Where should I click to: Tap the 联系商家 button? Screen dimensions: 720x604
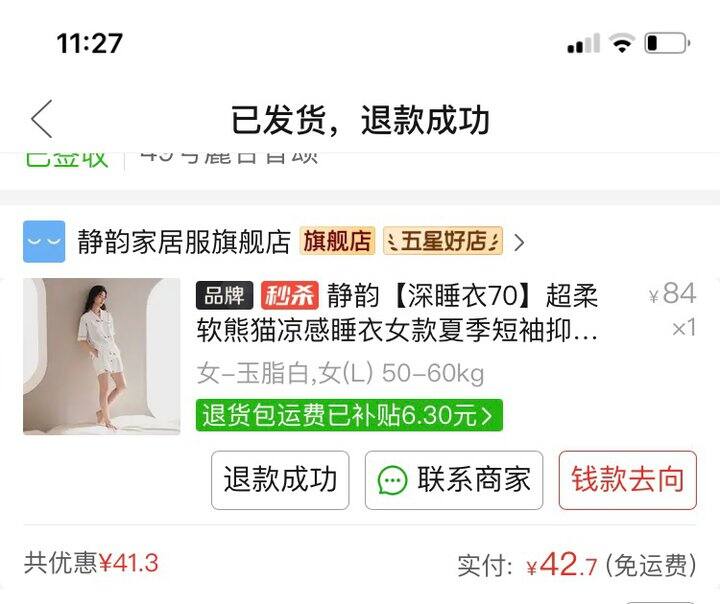click(x=454, y=480)
